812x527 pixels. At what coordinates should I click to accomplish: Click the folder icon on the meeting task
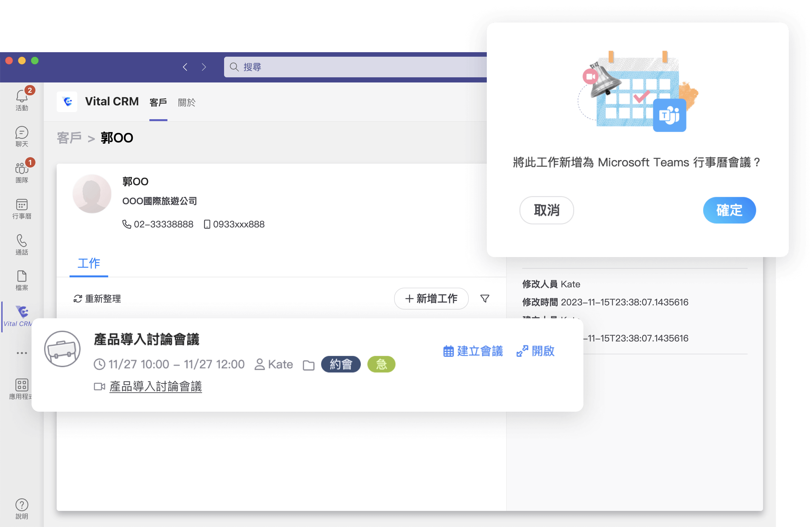click(x=309, y=365)
